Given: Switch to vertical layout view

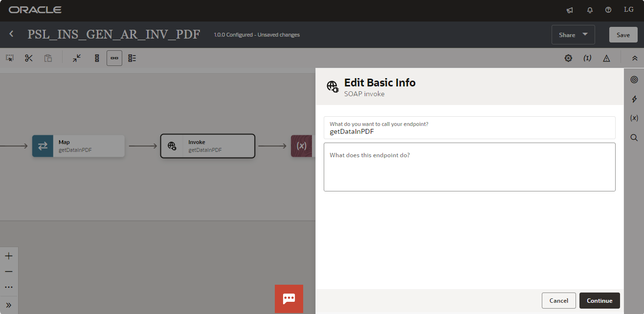Looking at the screenshot, I should pos(96,58).
